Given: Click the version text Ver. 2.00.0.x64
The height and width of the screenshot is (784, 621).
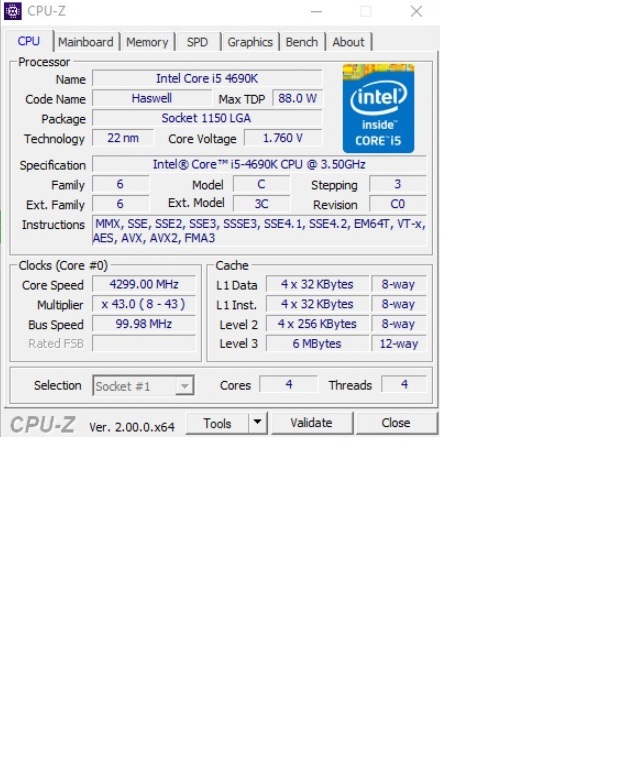Looking at the screenshot, I should (x=132, y=427).
